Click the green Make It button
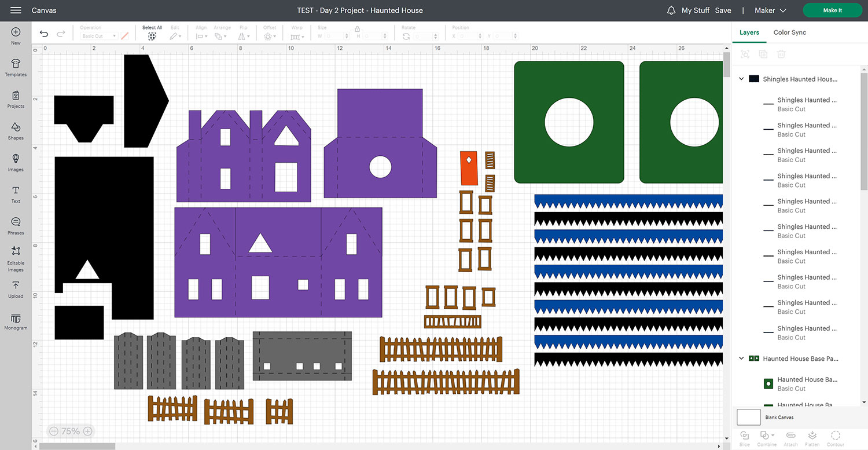868x450 pixels. coord(832,10)
